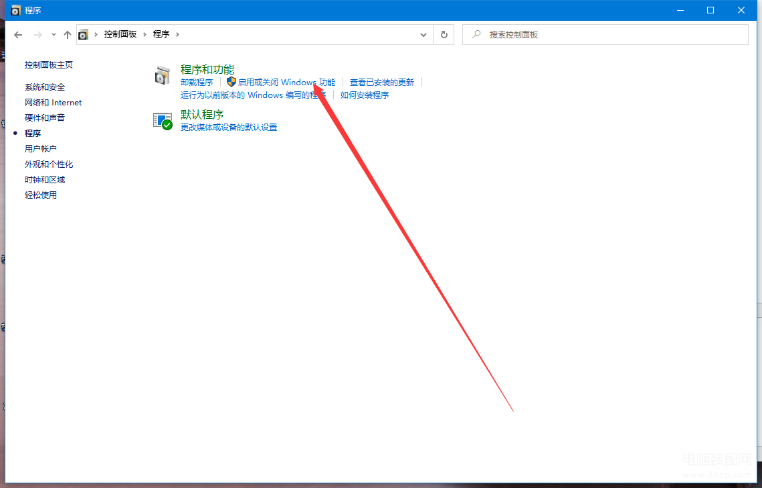
Task: Click the shield icon beside 启用或关闭 Windows 功能
Action: pos(231,82)
